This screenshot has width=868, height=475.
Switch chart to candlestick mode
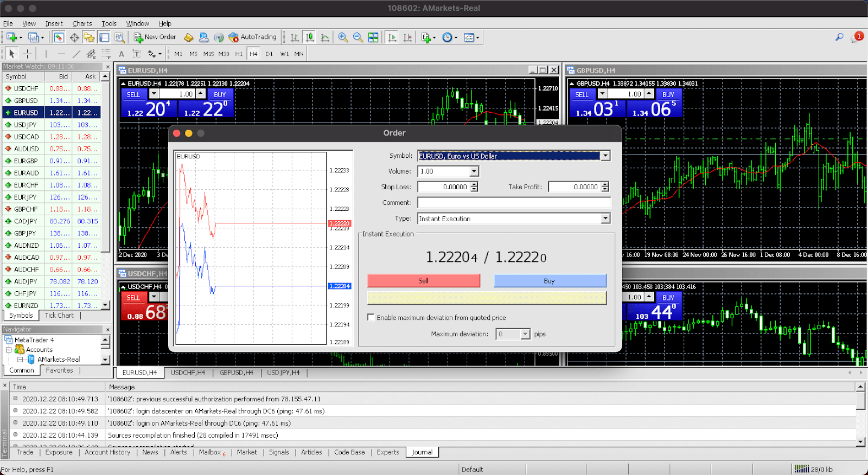coord(310,37)
